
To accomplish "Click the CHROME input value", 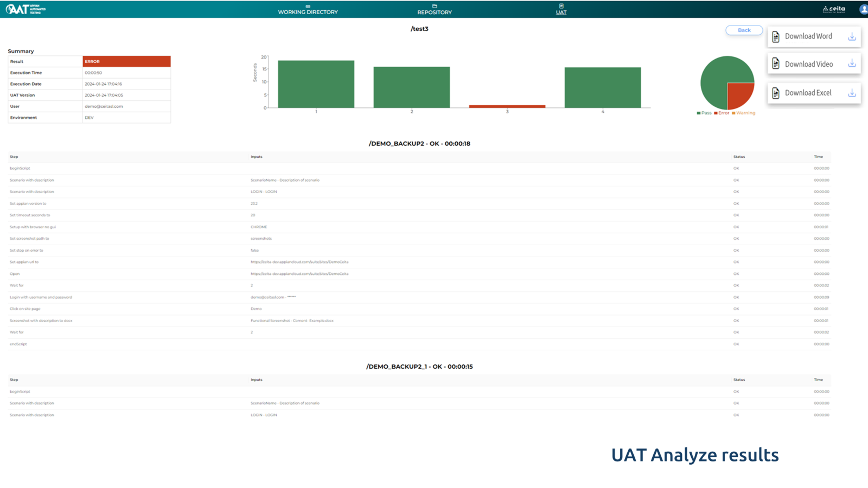I will 259,227.
